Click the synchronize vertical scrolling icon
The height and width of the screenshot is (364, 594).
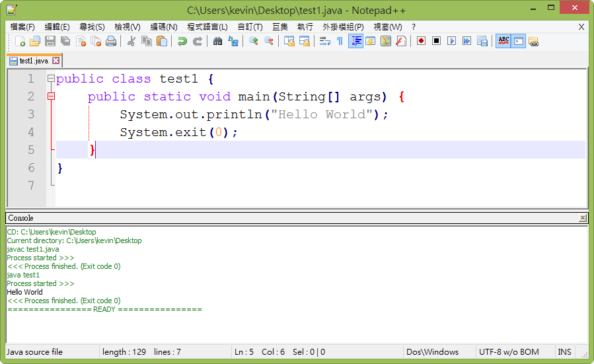tap(289, 41)
